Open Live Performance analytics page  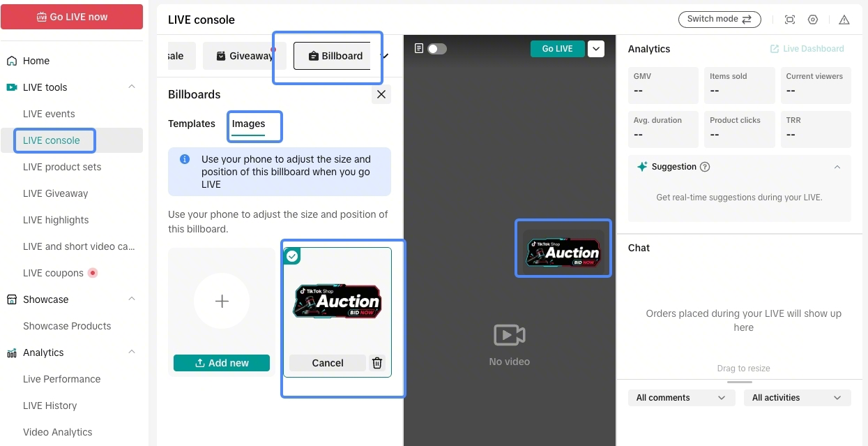coord(61,379)
